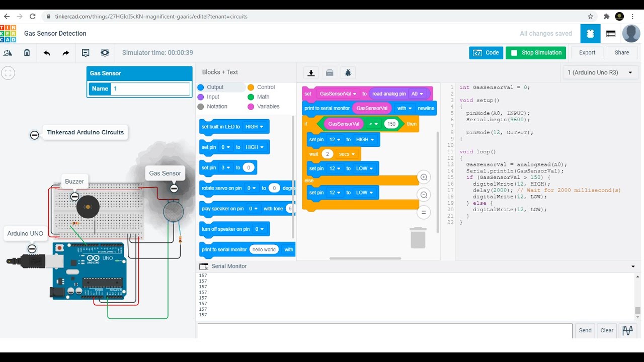Open the comparison operator dropdown
The height and width of the screenshot is (362, 644).
click(373, 124)
